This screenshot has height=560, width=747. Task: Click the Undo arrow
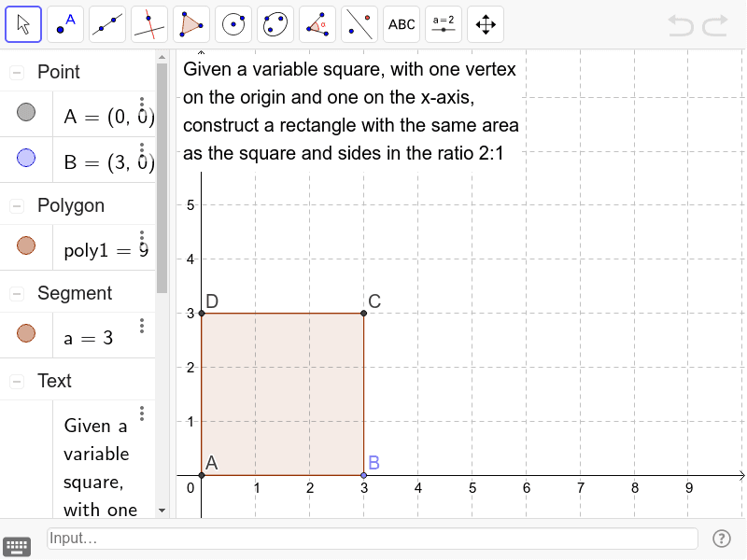click(x=681, y=25)
